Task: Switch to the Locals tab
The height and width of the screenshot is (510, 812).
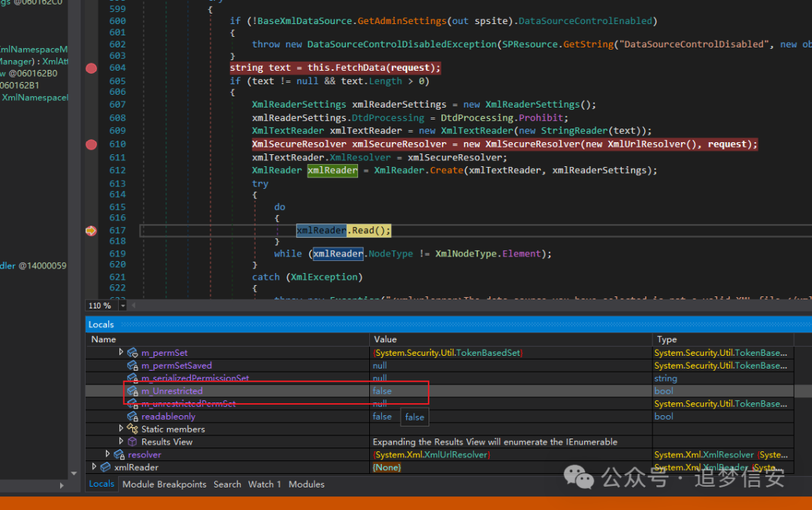Action: pos(101,484)
